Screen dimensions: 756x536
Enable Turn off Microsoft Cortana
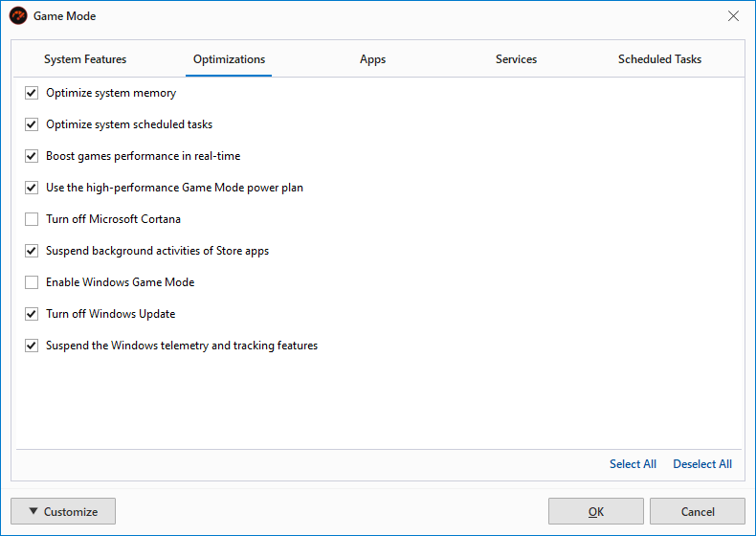[32, 219]
